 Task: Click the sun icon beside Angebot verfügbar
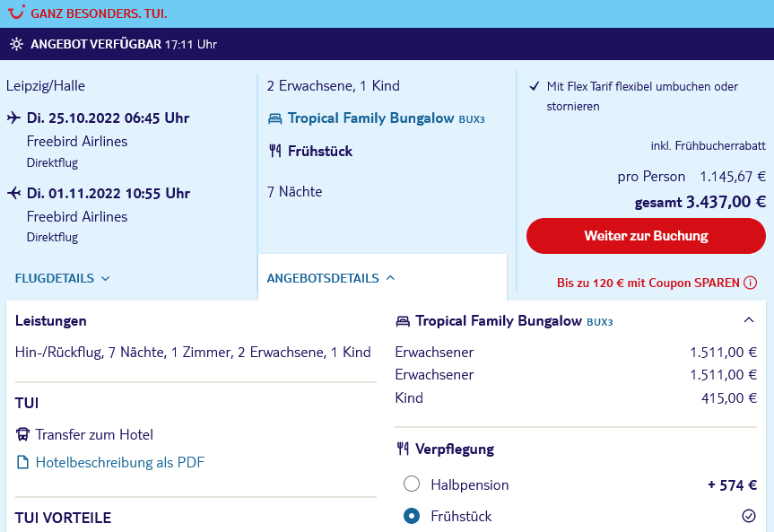point(16,44)
